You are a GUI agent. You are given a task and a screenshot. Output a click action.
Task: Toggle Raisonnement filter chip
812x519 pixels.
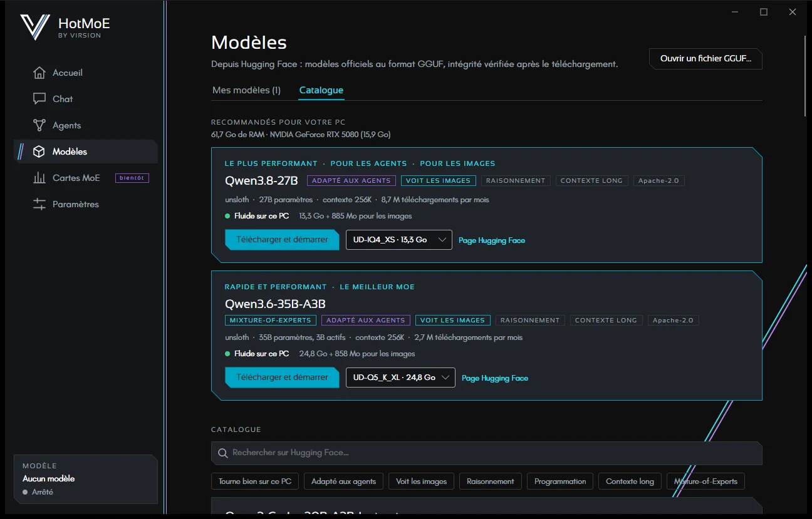(x=491, y=481)
